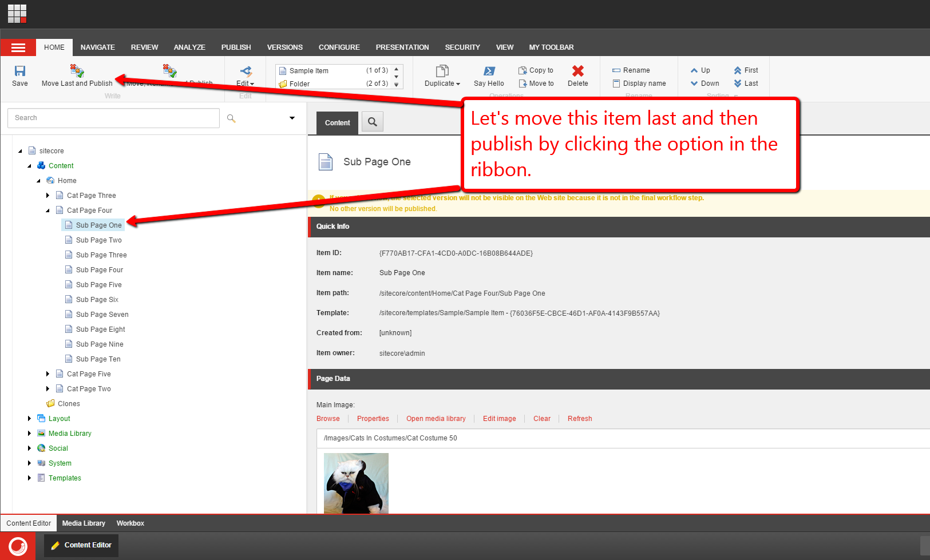Open the Duplicate dropdown

click(442, 84)
